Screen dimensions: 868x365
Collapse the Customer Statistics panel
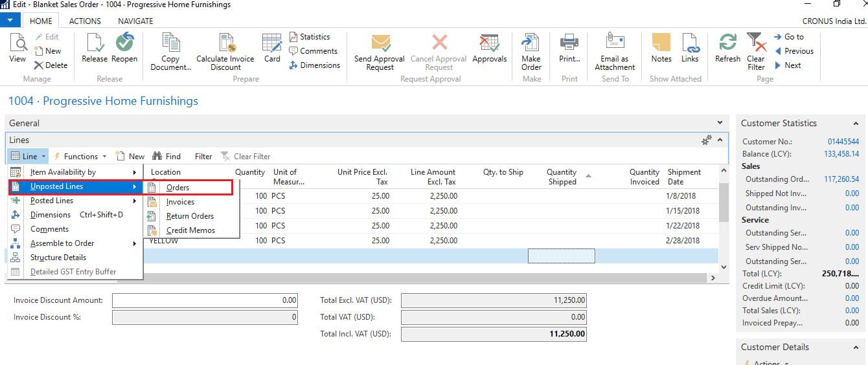856,123
